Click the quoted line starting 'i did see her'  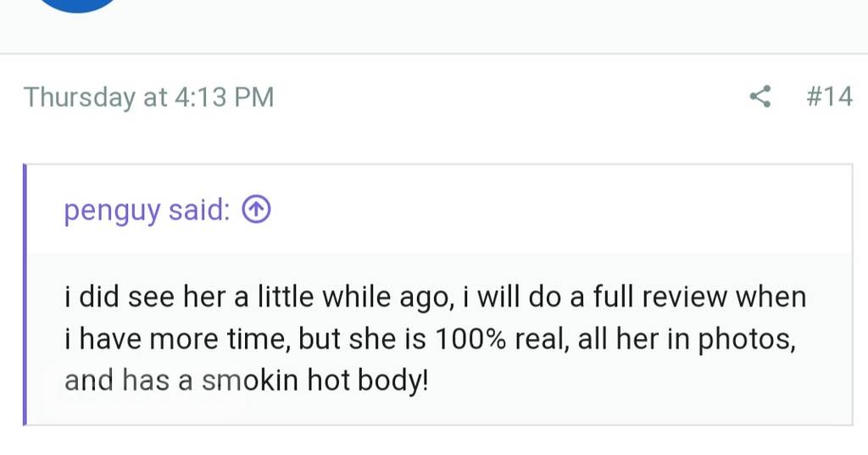[435, 298]
